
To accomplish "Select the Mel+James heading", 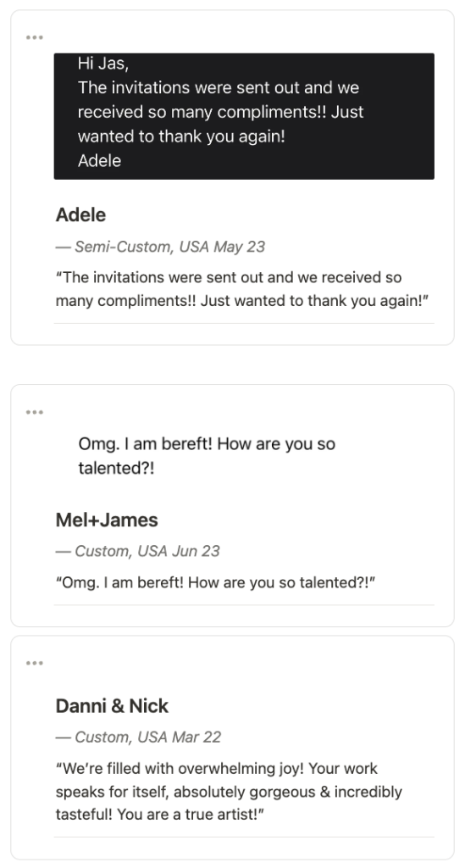I will coord(107,520).
